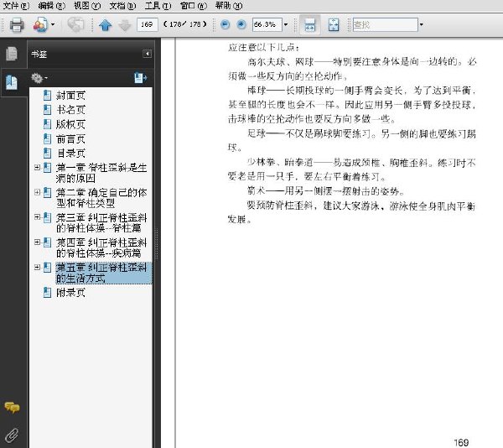Screen dimensions: 503x448
Task: Open dropdown arrow beside the collaborate icon
Action: point(53,24)
